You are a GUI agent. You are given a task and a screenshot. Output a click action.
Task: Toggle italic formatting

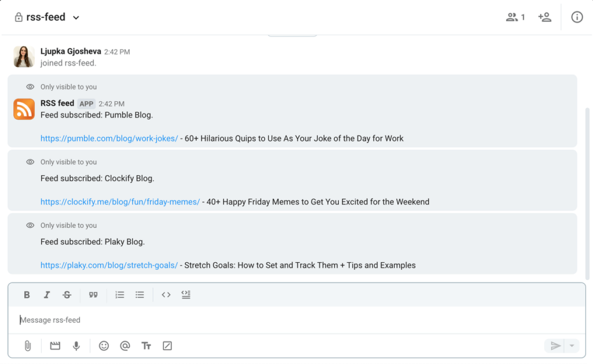coord(47,295)
